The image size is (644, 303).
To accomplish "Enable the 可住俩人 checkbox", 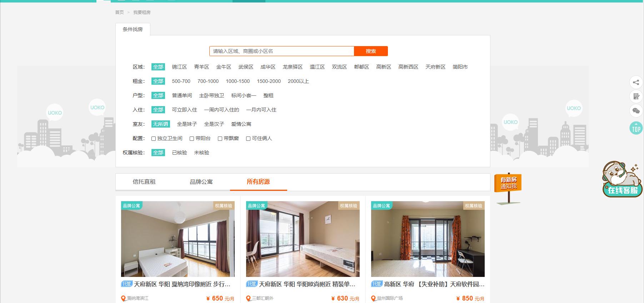I will click(x=248, y=139).
